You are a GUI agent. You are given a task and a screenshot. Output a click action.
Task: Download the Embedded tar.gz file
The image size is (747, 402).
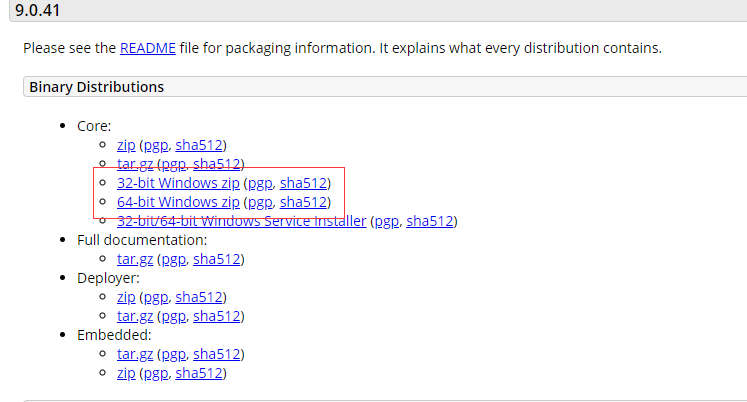pyautogui.click(x=135, y=354)
